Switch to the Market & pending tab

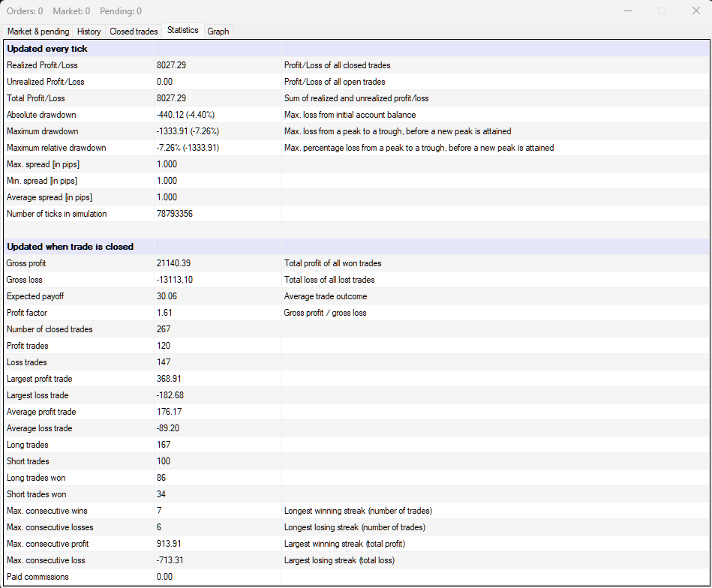pyautogui.click(x=38, y=31)
